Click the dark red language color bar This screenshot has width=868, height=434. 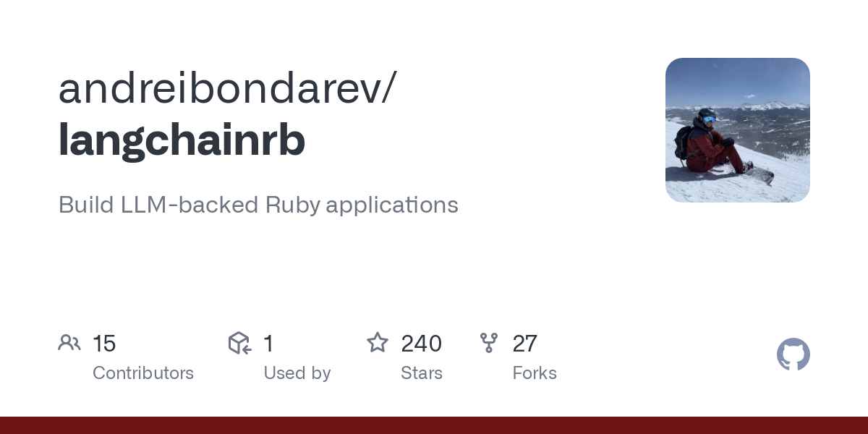pyautogui.click(x=434, y=425)
